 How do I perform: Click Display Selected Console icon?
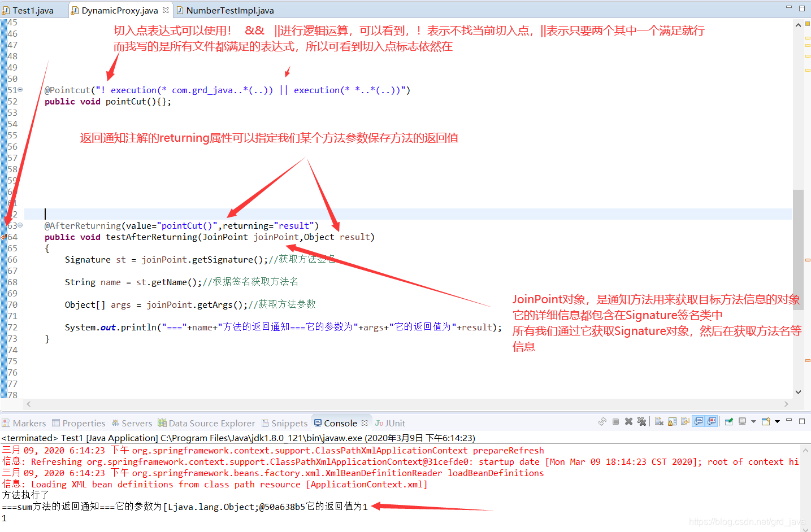pos(743,421)
